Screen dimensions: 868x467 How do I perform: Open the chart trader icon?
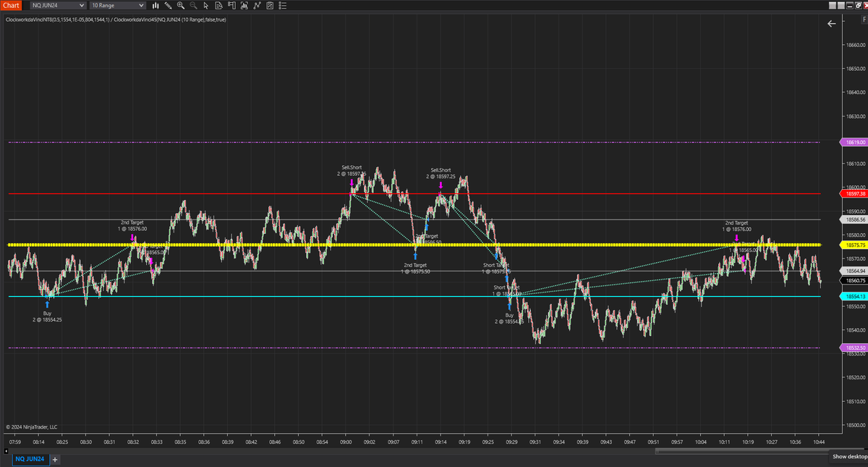(231, 5)
